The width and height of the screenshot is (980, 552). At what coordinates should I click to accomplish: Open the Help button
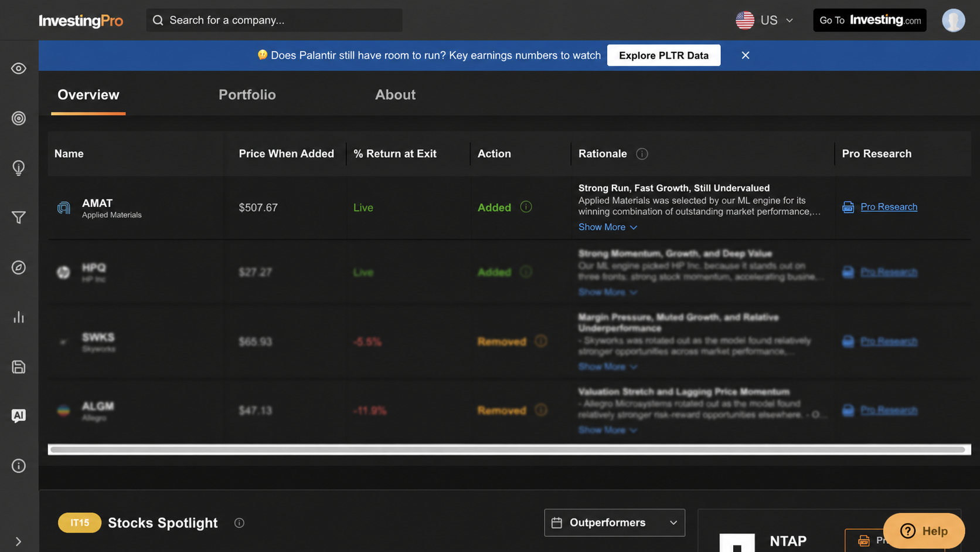point(924,531)
